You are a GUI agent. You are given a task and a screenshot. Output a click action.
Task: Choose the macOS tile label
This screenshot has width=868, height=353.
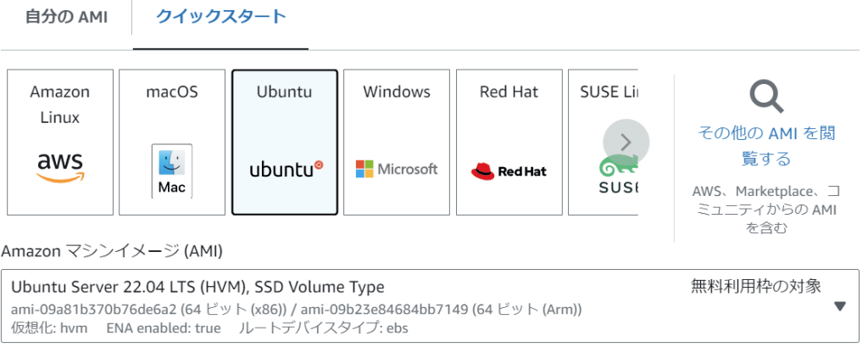coord(171,92)
